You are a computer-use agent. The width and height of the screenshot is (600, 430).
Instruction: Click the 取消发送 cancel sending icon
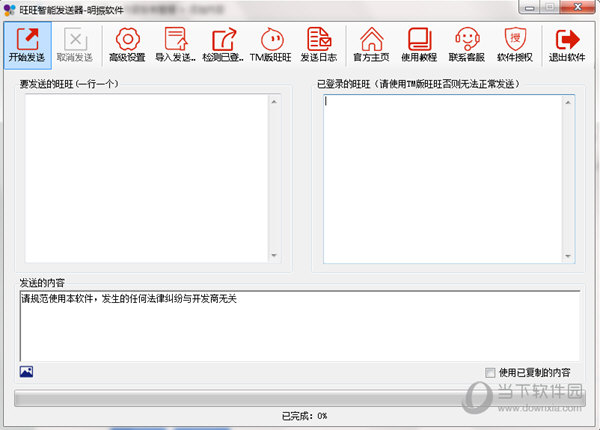click(75, 45)
